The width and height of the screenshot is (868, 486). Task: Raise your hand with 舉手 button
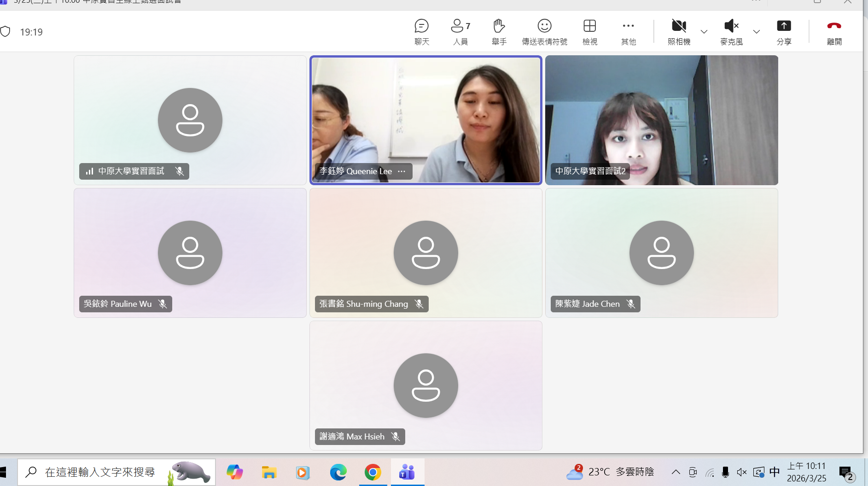499,31
